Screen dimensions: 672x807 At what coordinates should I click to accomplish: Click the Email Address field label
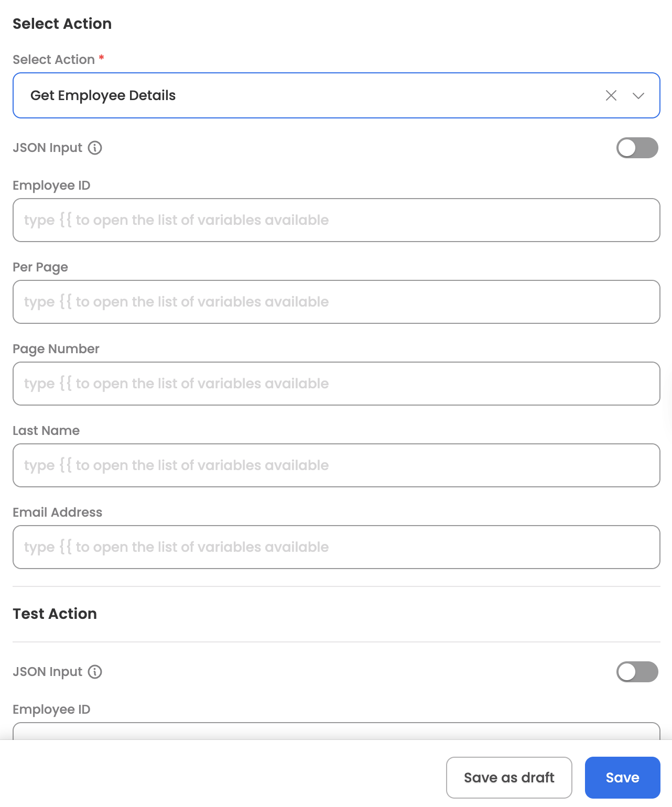pyautogui.click(x=58, y=512)
